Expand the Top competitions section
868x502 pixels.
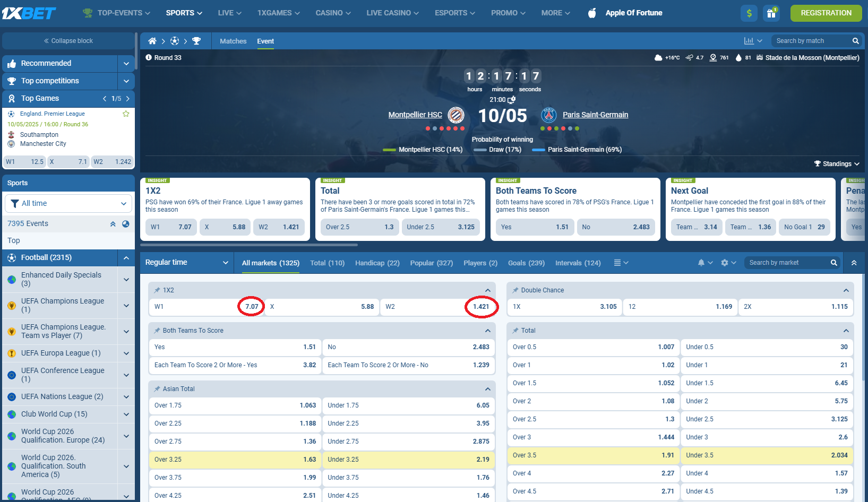pyautogui.click(x=126, y=81)
